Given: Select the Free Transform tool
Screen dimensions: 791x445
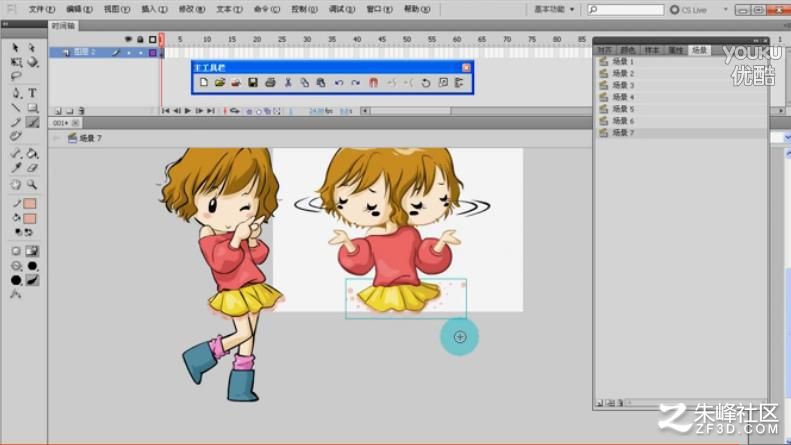Looking at the screenshot, I should pyautogui.click(x=16, y=62).
